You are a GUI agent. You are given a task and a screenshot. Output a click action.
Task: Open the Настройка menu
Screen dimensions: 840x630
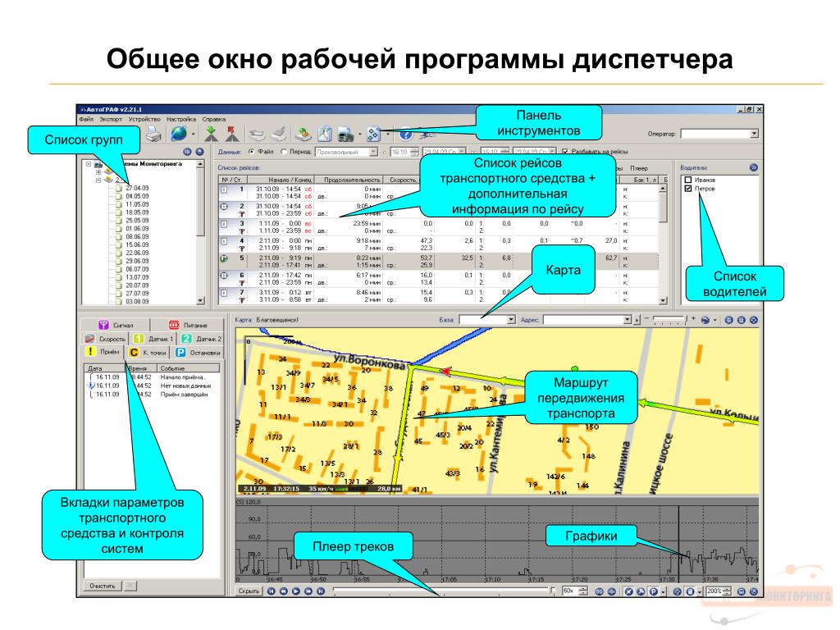(x=181, y=119)
